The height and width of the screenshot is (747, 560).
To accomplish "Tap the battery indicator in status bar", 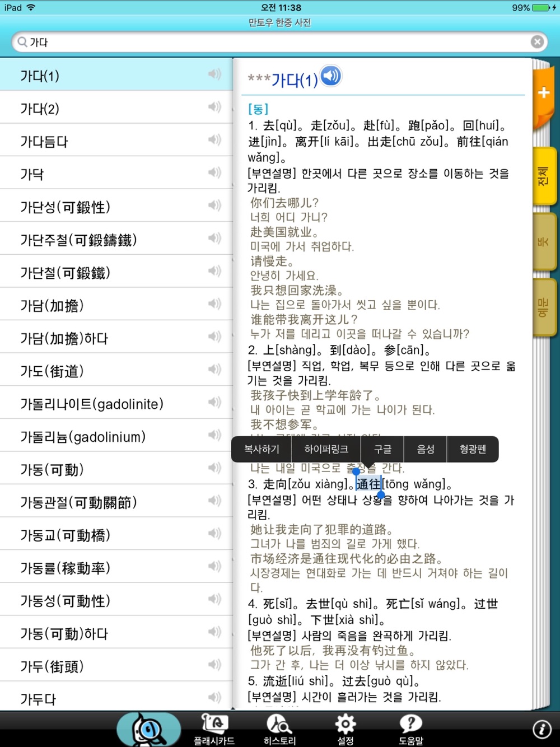I will [x=542, y=8].
